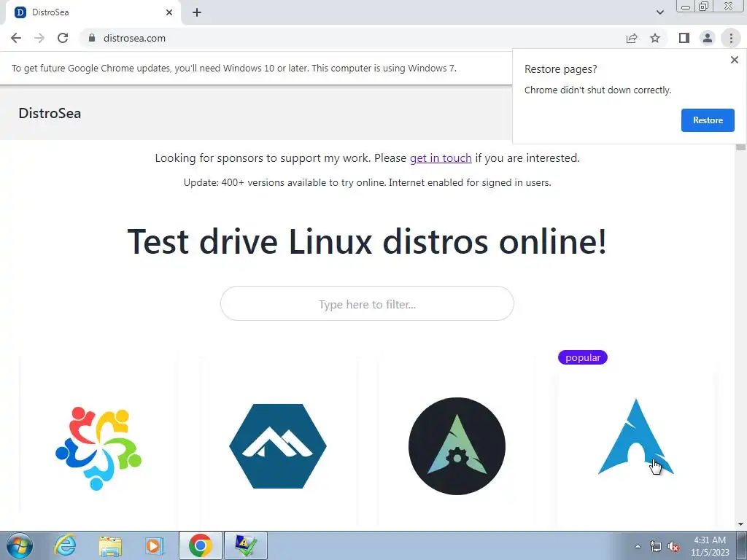747x560 pixels.
Task: Open the clock showing 4:31 AM
Action: 710,546
